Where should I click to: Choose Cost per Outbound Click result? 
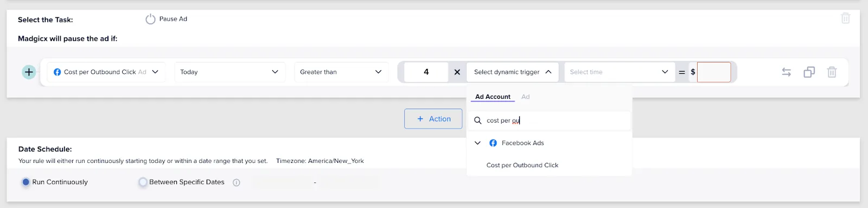(522, 165)
